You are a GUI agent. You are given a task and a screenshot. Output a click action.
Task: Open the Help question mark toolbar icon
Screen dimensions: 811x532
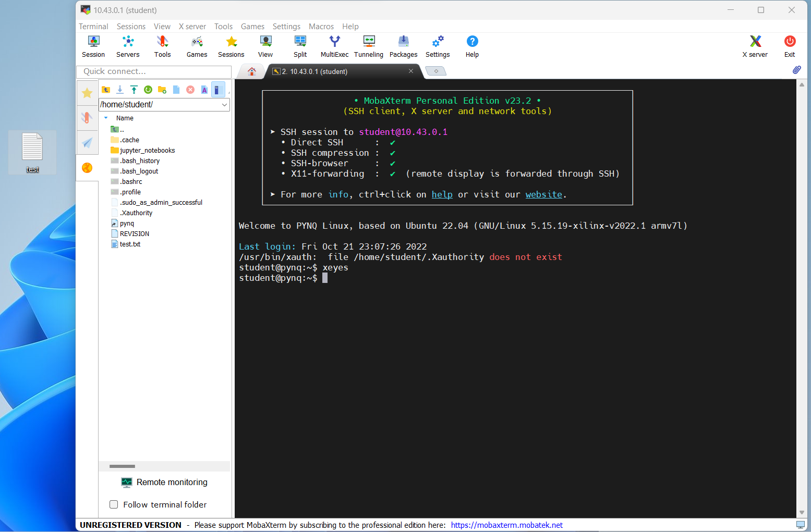coord(472,46)
